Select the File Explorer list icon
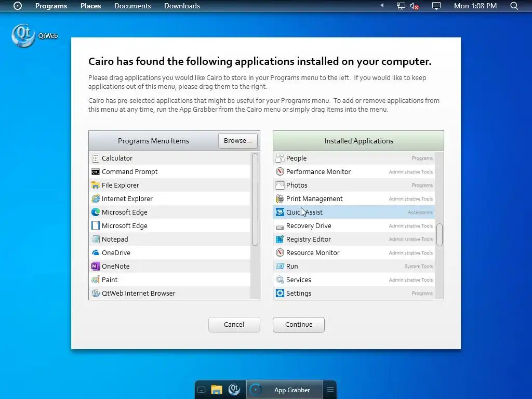 click(x=96, y=185)
